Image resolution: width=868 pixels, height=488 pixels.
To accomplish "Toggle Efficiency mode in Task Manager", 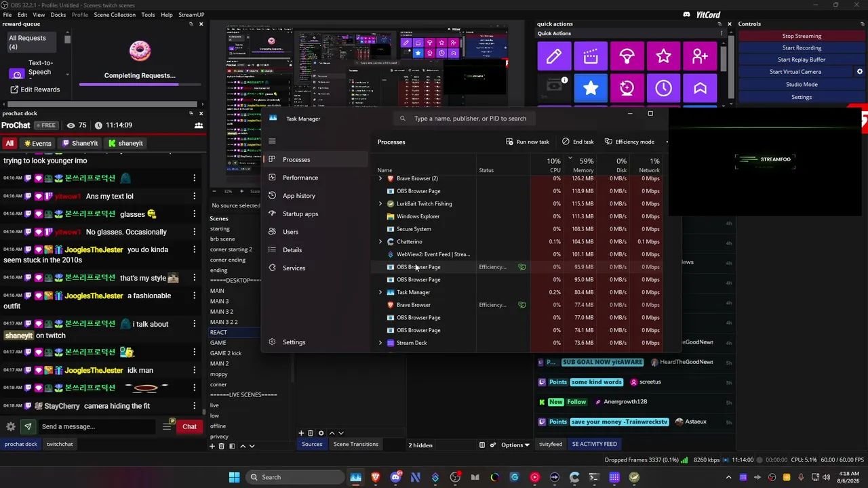I will (x=629, y=142).
